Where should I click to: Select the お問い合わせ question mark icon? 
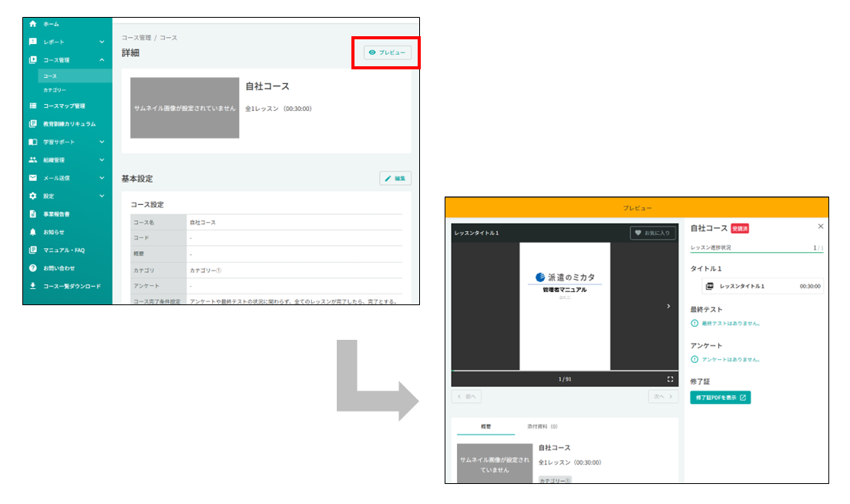(x=32, y=267)
